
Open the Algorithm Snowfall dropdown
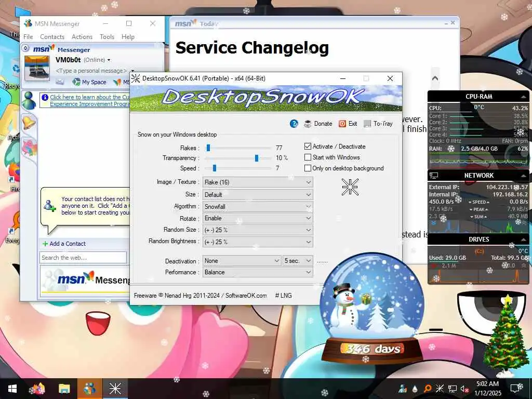point(258,207)
